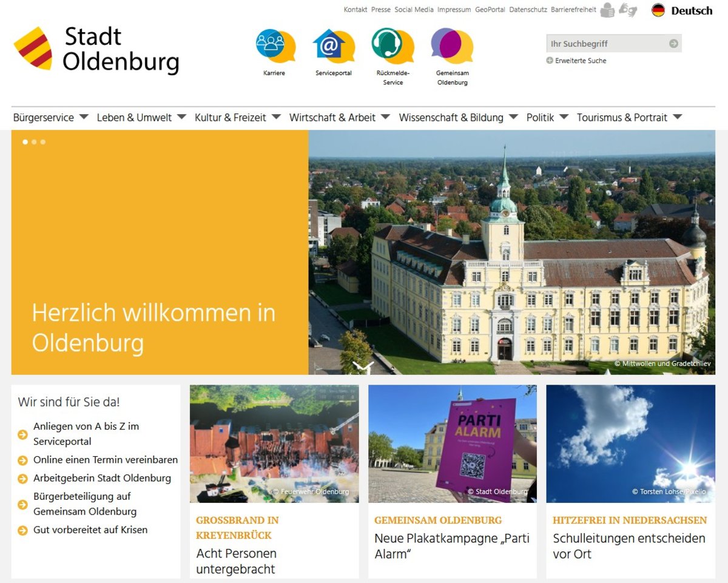728x583 pixels.
Task: Open the Social Media link
Action: point(414,10)
